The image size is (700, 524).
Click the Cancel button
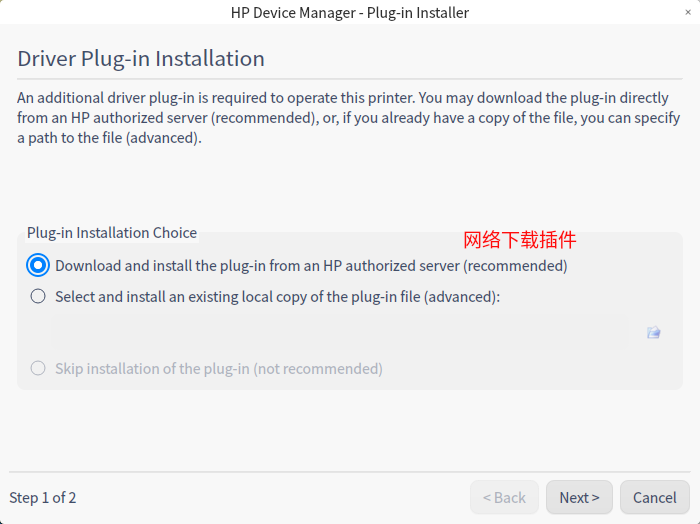click(654, 497)
